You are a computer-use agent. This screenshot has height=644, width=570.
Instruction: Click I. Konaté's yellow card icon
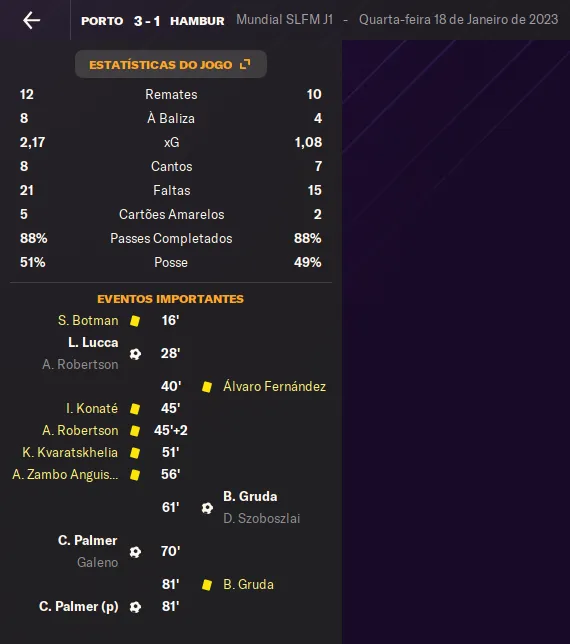[x=135, y=409]
